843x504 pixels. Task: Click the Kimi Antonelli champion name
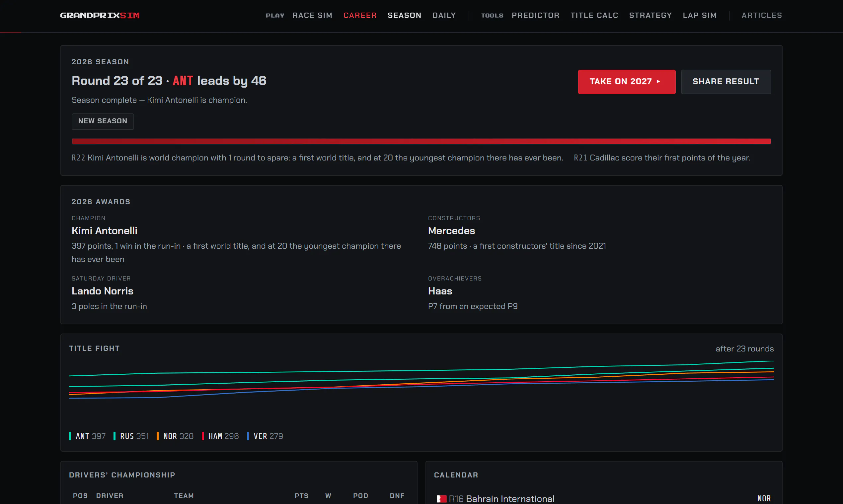(x=104, y=230)
